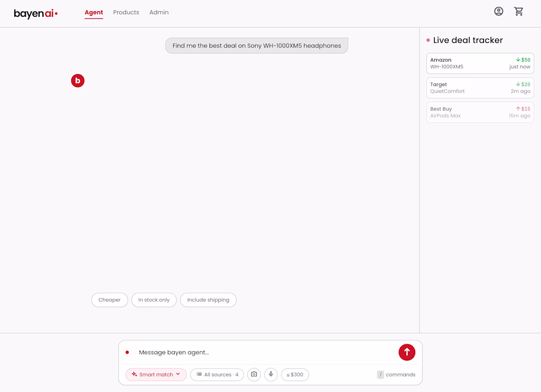The width and height of the screenshot is (541, 392).
Task: Click the 'just now' timestamp
Action: (520, 67)
